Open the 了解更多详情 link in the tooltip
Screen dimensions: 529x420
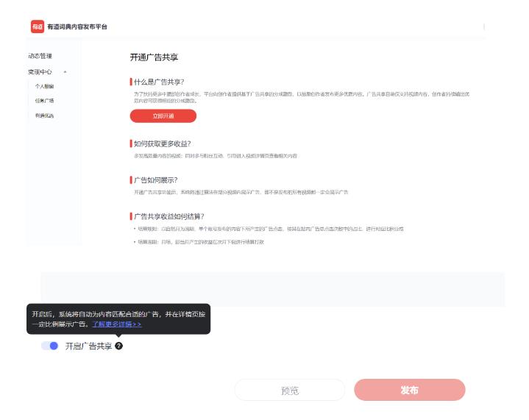(x=117, y=324)
